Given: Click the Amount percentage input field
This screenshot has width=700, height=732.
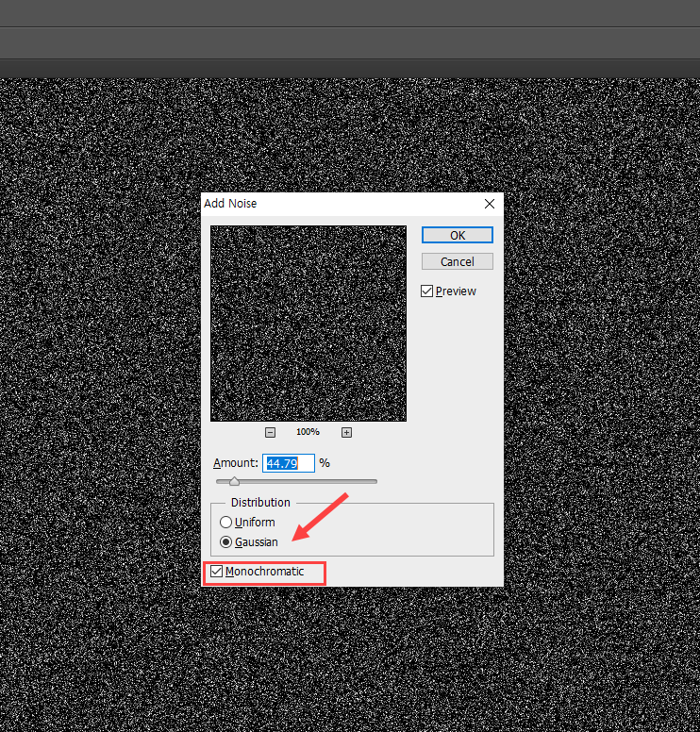Looking at the screenshot, I should tap(288, 463).
